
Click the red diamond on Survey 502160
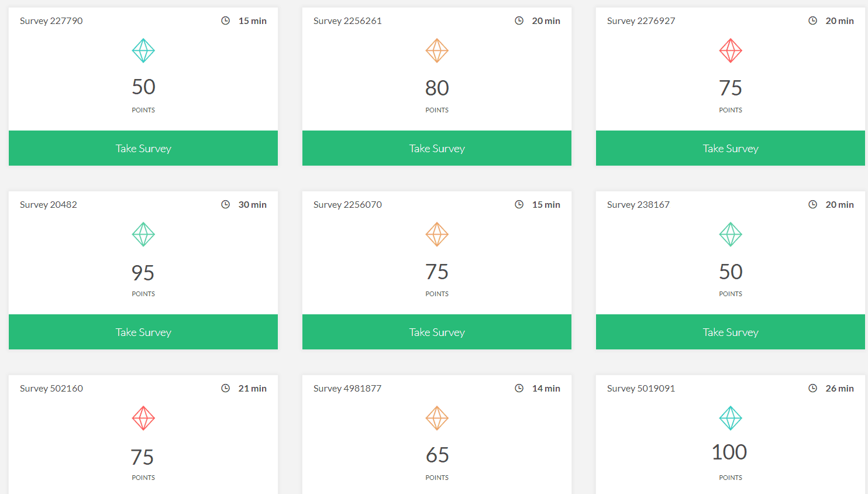pos(143,418)
